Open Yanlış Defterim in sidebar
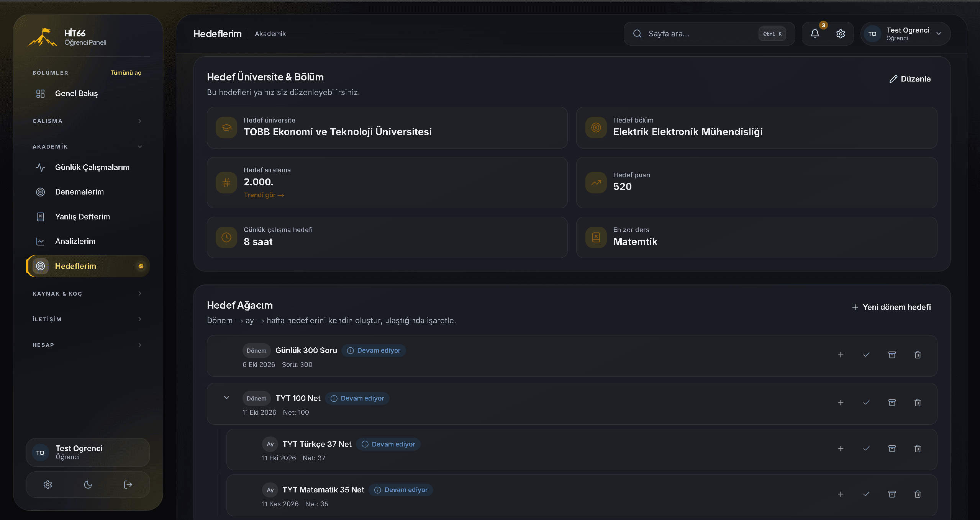The height and width of the screenshot is (520, 980). (88, 217)
